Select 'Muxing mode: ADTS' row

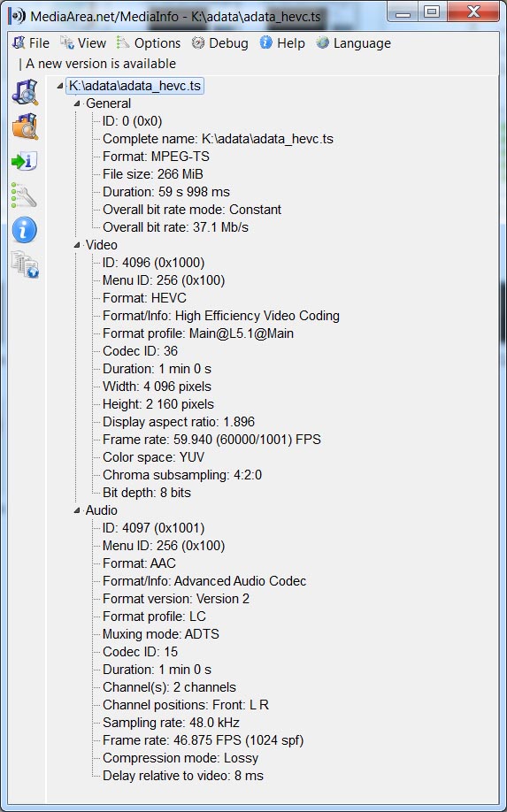coord(161,634)
